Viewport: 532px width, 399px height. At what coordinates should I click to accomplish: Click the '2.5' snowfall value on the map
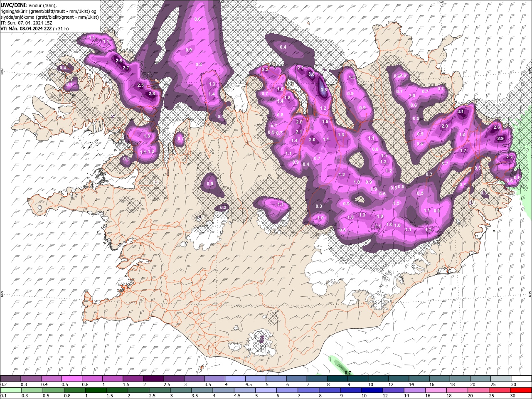pos(140,86)
